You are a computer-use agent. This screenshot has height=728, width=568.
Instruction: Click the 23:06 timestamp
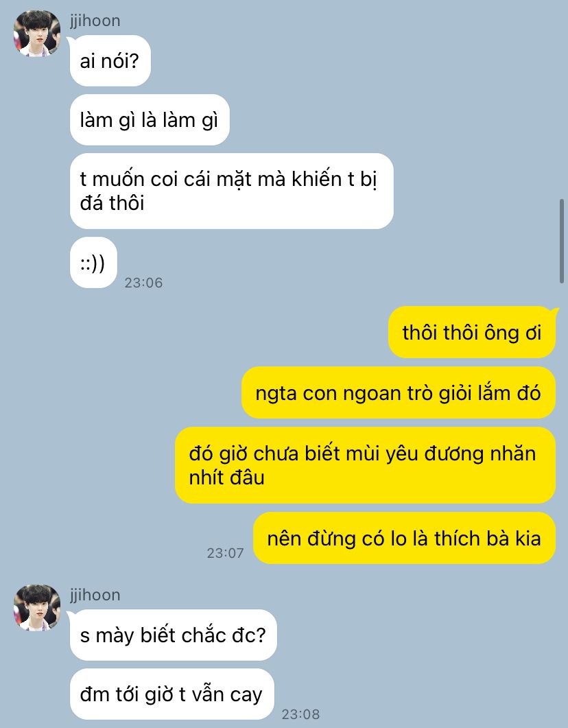tap(143, 282)
